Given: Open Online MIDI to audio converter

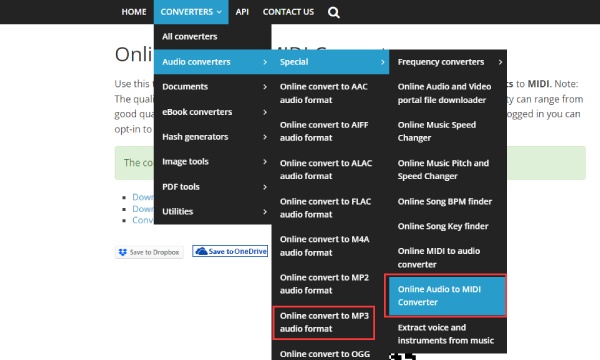Looking at the screenshot, I should pyautogui.click(x=448, y=257).
